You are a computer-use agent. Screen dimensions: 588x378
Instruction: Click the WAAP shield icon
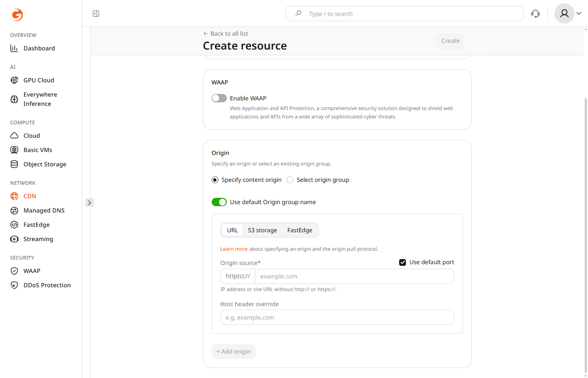click(x=14, y=271)
